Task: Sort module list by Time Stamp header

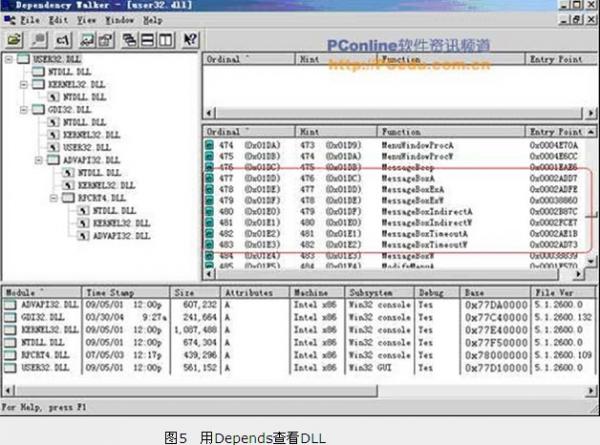Action: pyautogui.click(x=126, y=293)
